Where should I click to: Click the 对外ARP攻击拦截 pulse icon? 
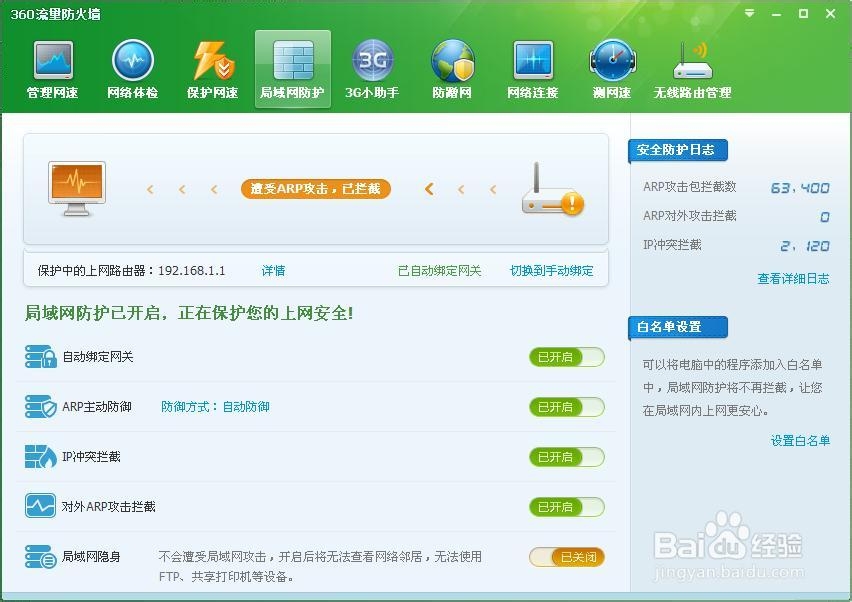40,506
